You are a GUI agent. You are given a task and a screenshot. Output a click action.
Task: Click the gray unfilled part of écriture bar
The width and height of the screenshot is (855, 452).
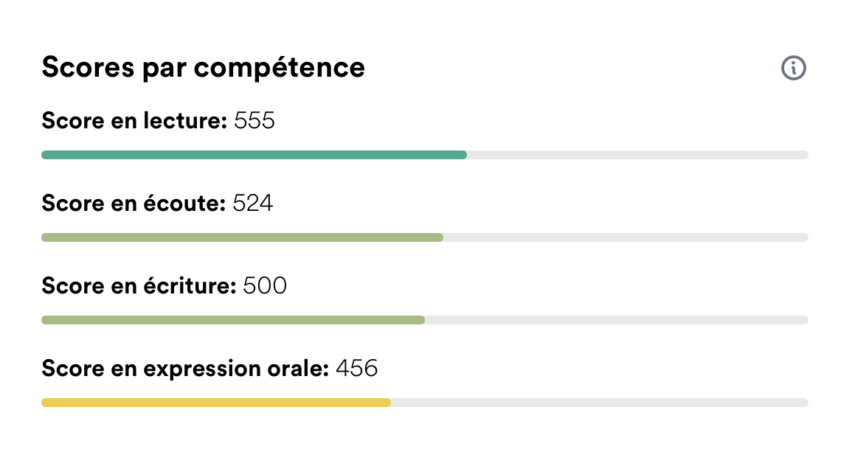pyautogui.click(x=616, y=320)
